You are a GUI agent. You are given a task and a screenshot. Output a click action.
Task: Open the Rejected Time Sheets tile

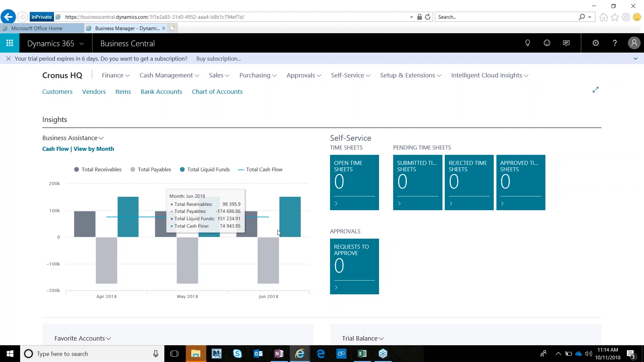(469, 182)
